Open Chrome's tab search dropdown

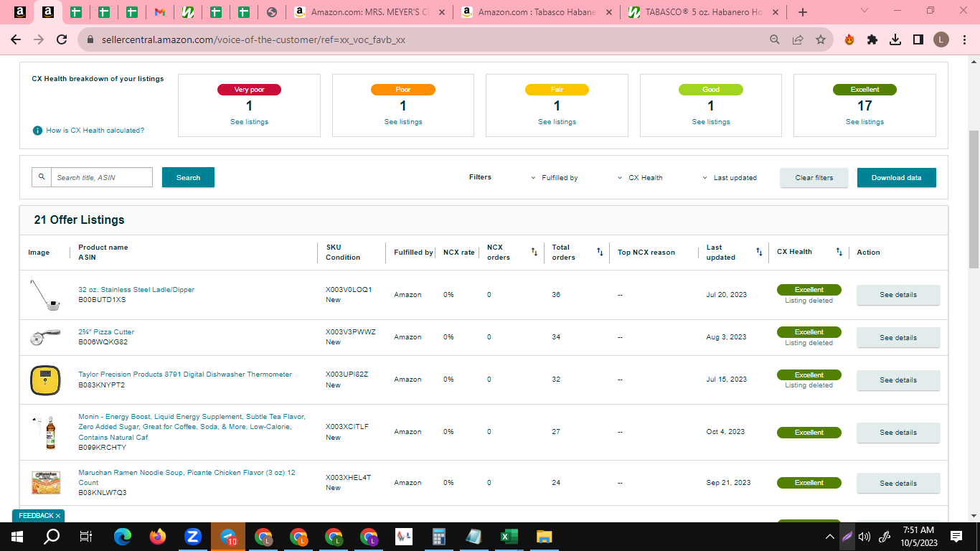tap(864, 11)
